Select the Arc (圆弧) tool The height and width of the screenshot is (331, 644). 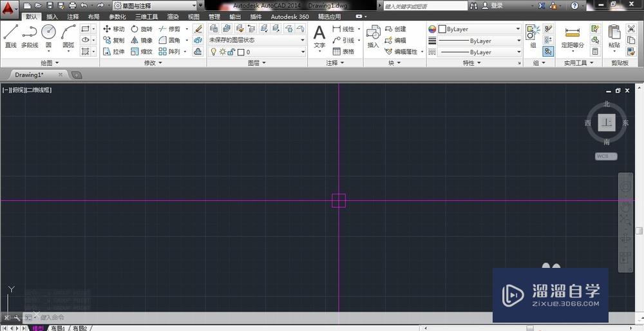coord(68,37)
